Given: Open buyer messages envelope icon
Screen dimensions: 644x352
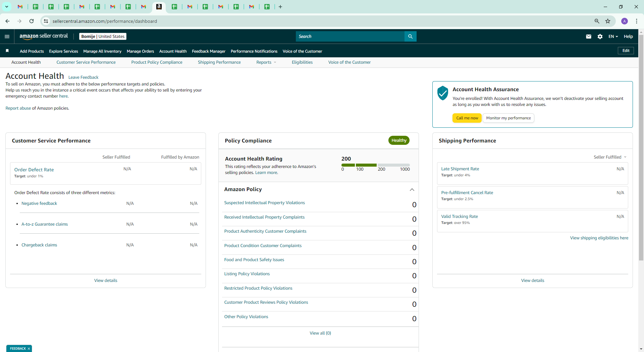Looking at the screenshot, I should click(x=589, y=37).
